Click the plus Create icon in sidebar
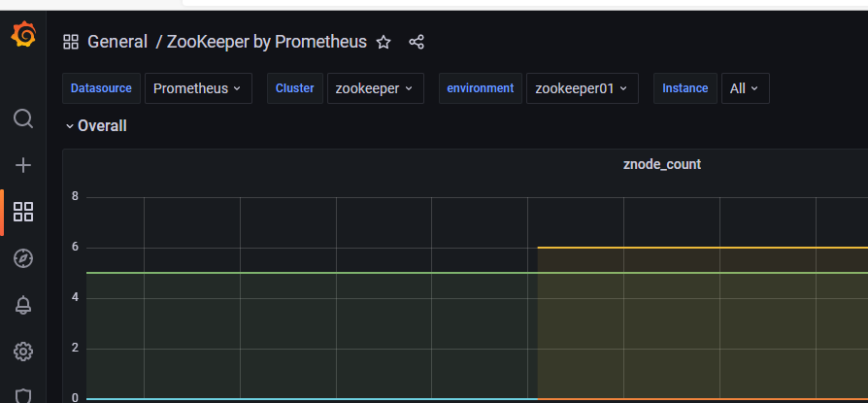The height and width of the screenshot is (403, 868). [23, 165]
